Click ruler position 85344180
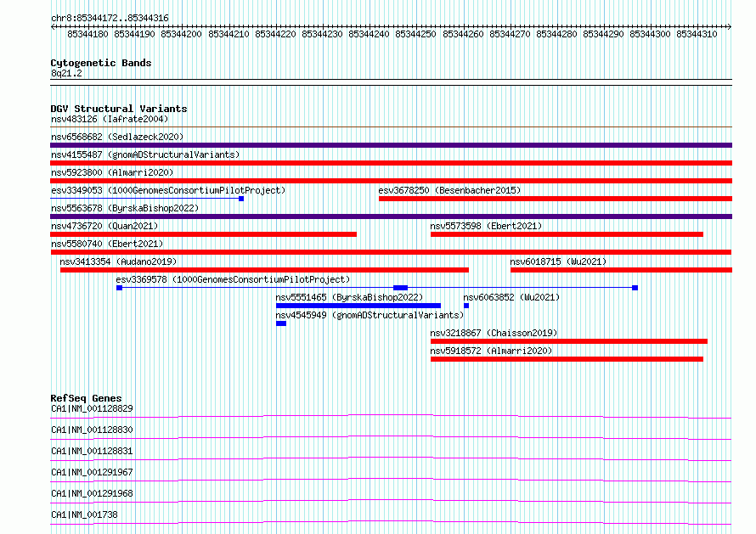Screen dimensions: 756x534 87,34
